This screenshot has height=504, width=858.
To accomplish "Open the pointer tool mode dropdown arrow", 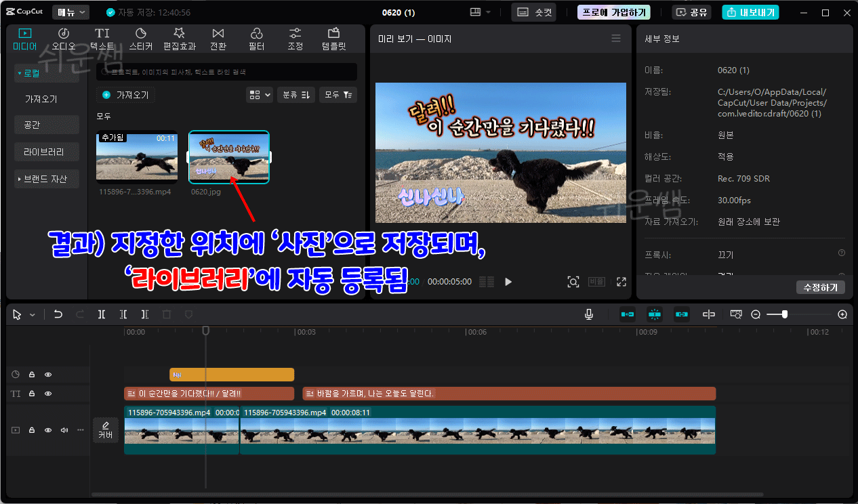I will 32,314.
